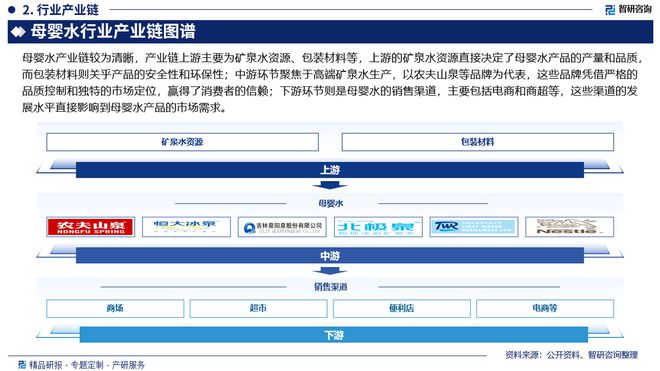Click the 上游 banner bar
660x371 pixels.
330,170
